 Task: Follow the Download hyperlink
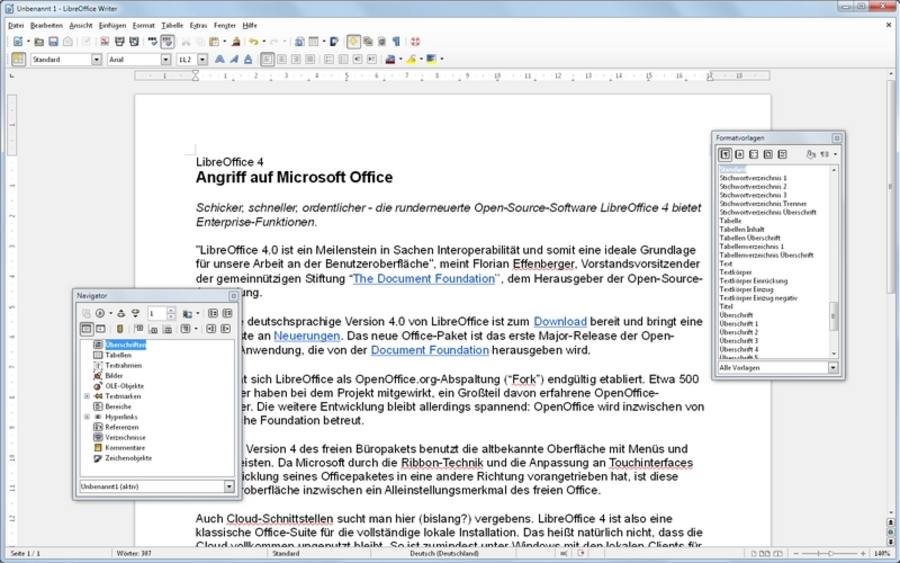pos(560,321)
